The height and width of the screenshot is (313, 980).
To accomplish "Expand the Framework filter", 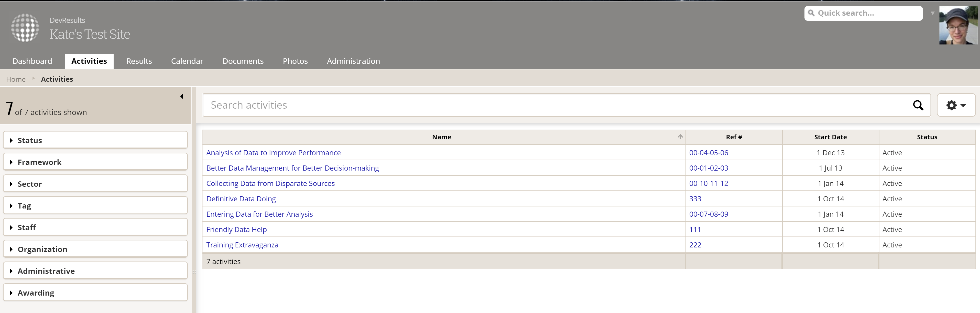I will (x=95, y=162).
